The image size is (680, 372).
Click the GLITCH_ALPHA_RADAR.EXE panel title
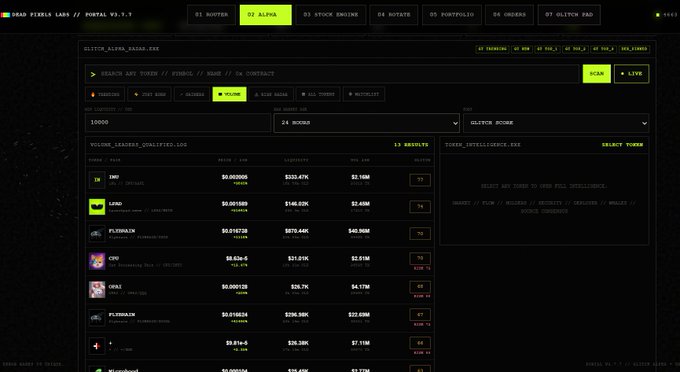121,49
